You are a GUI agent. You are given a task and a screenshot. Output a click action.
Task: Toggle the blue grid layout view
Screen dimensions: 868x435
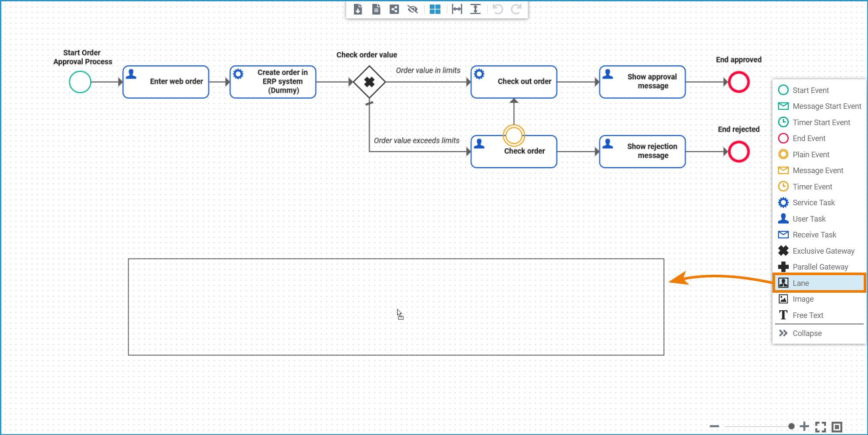[435, 9]
